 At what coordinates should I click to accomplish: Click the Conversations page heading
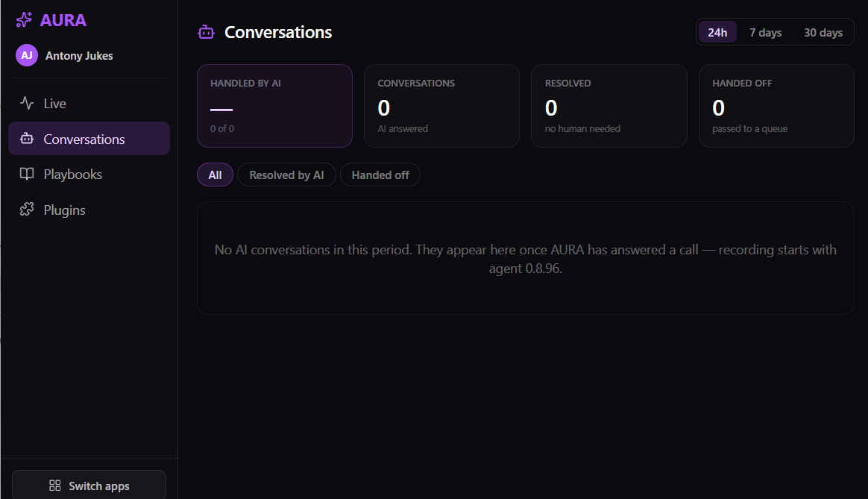click(278, 33)
